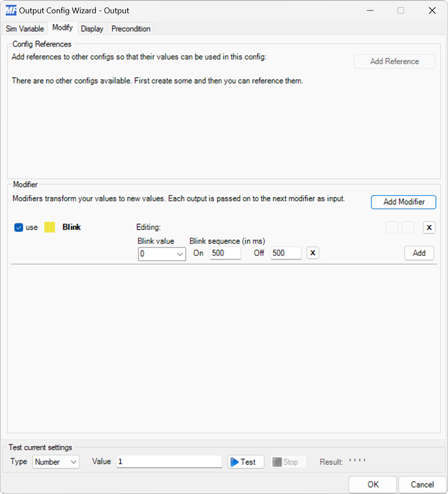The image size is (448, 494).
Task: Open the Type dropdown showing Number
Action: click(55, 462)
